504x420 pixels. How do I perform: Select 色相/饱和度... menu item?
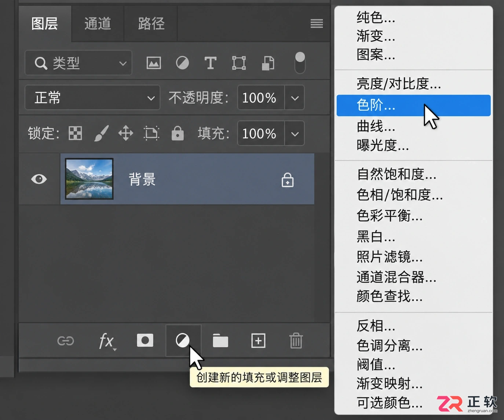413,195
